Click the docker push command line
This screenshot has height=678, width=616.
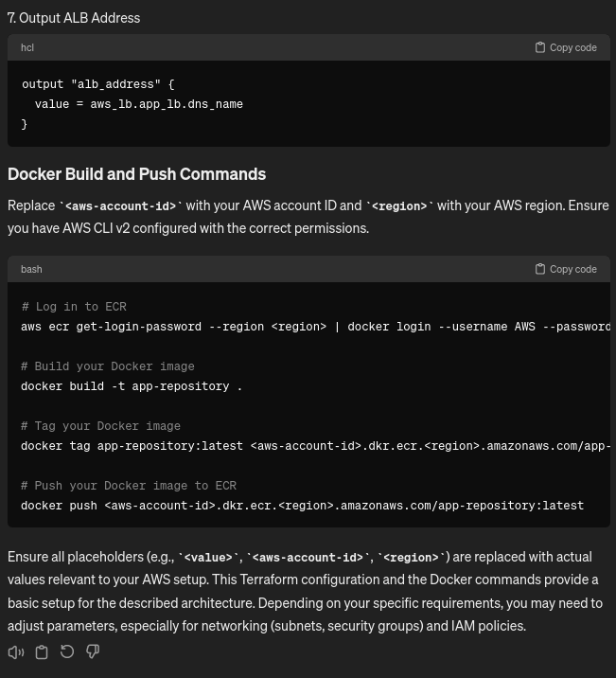pyautogui.click(x=302, y=506)
